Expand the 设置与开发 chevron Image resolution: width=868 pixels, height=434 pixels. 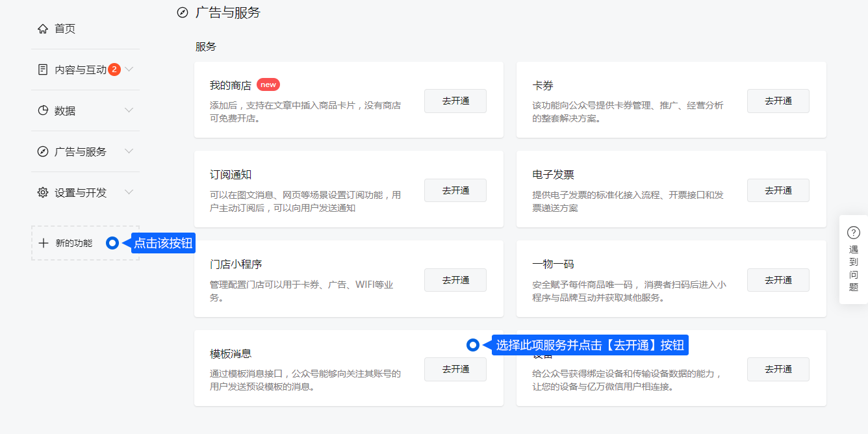129,192
